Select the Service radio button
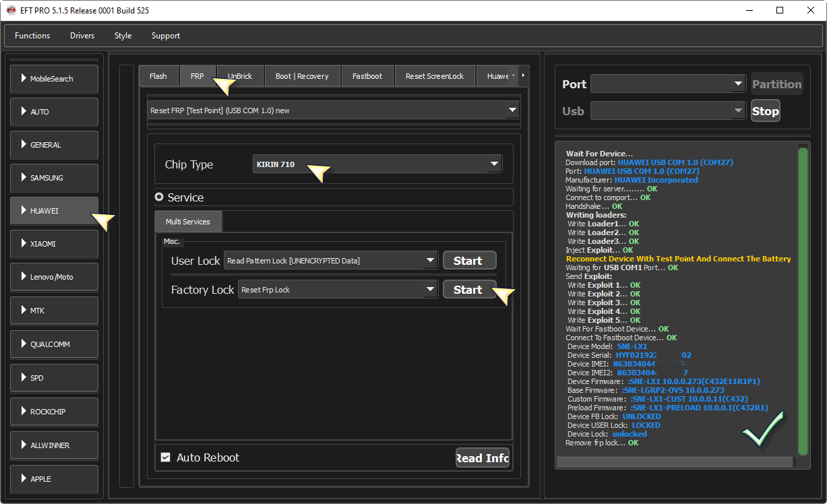827x504 pixels. (159, 197)
